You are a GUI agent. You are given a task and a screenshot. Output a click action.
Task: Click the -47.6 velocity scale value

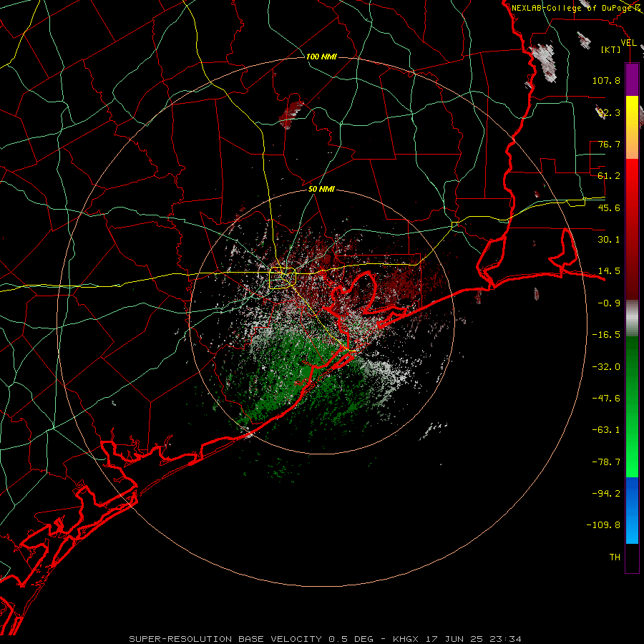pyautogui.click(x=606, y=399)
